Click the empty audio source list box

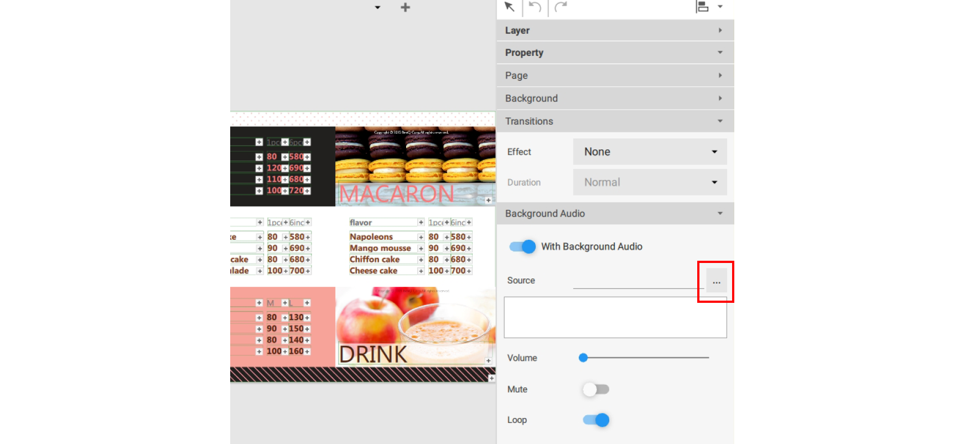(x=615, y=317)
